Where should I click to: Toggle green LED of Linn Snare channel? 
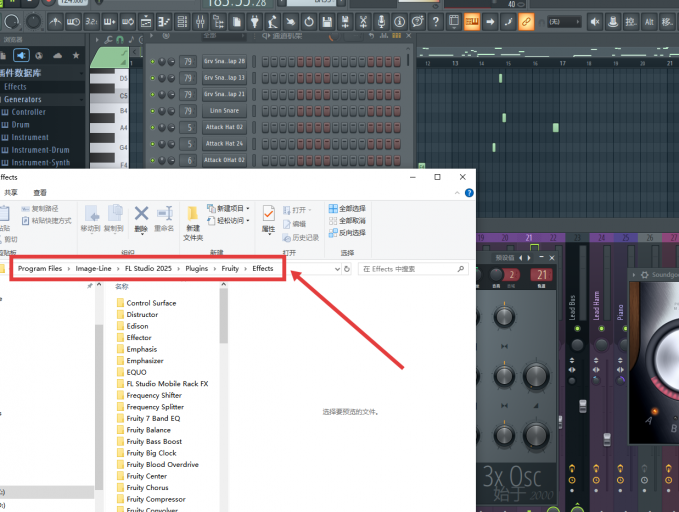(x=152, y=111)
